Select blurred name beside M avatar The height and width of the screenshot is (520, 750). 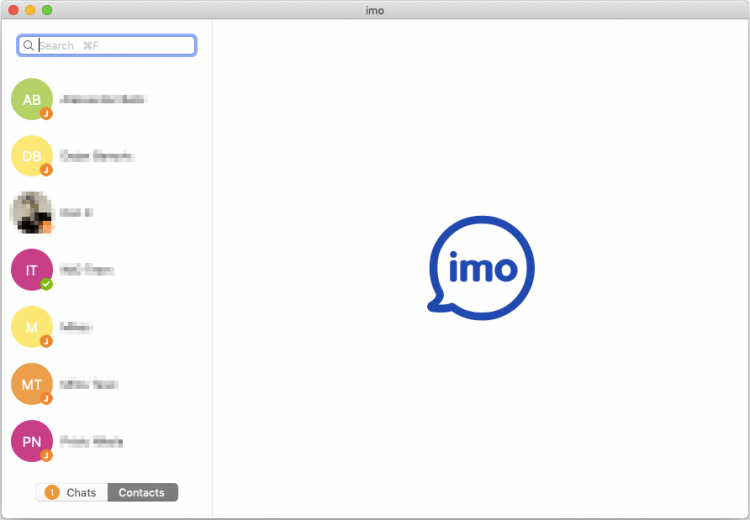tap(76, 327)
